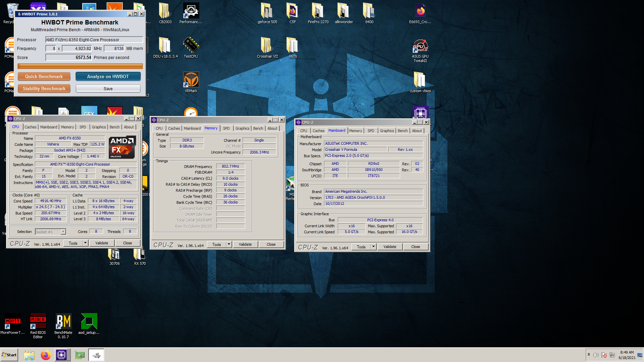Viewport: 644px width, 362px height.
Task: Open the PerformanceTest desktop icon
Action: point(191,13)
